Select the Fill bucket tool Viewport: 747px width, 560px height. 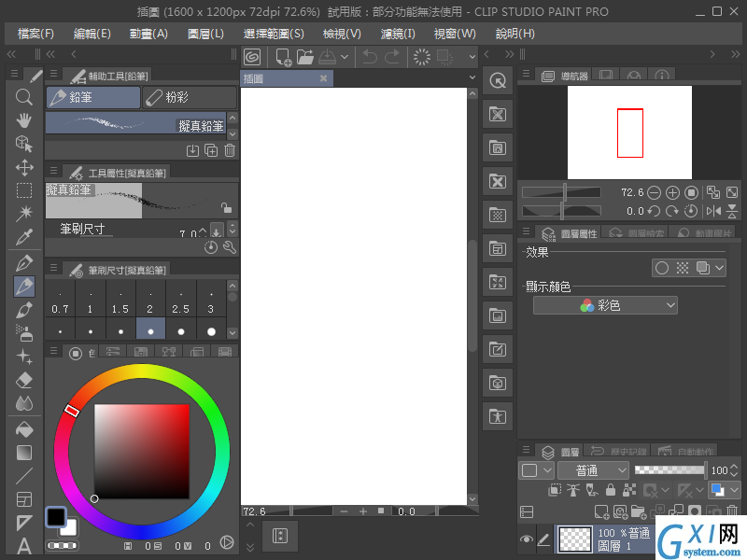coord(24,429)
